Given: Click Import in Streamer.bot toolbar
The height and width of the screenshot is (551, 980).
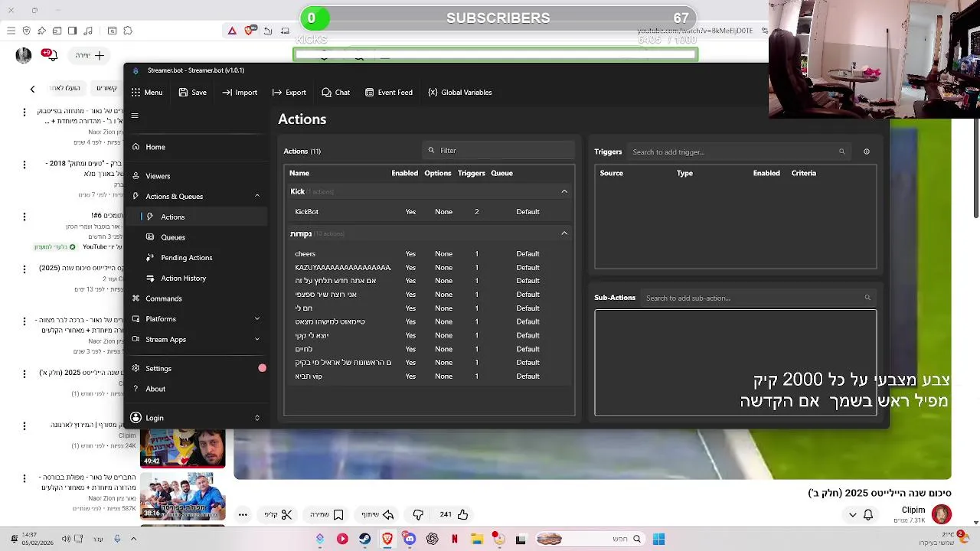Looking at the screenshot, I should (240, 93).
